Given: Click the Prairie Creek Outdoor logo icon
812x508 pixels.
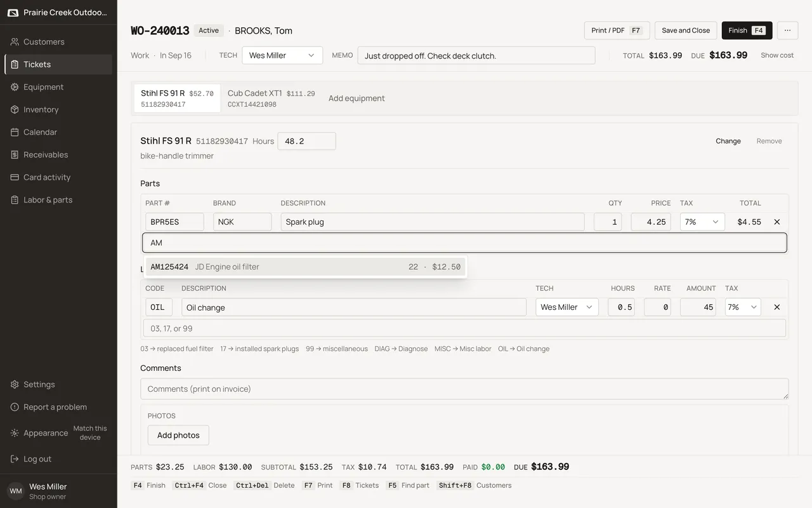Looking at the screenshot, I should click(x=13, y=13).
